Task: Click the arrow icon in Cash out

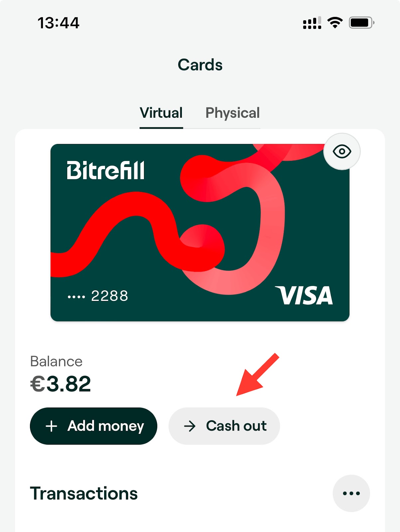Action: coord(190,426)
